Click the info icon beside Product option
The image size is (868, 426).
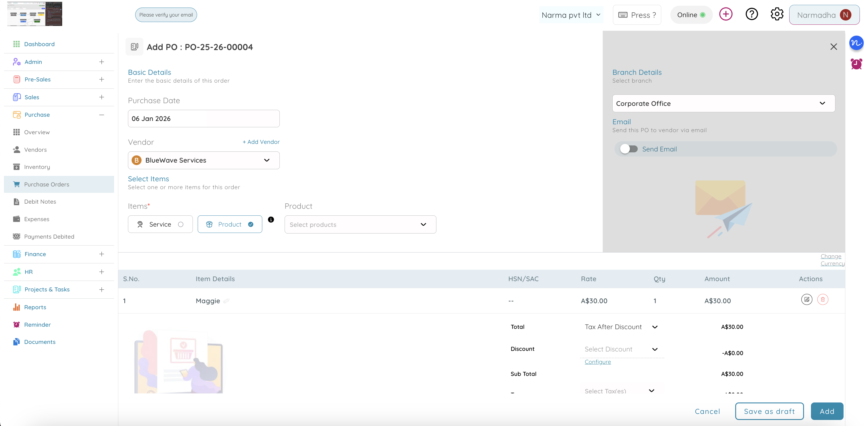(271, 220)
